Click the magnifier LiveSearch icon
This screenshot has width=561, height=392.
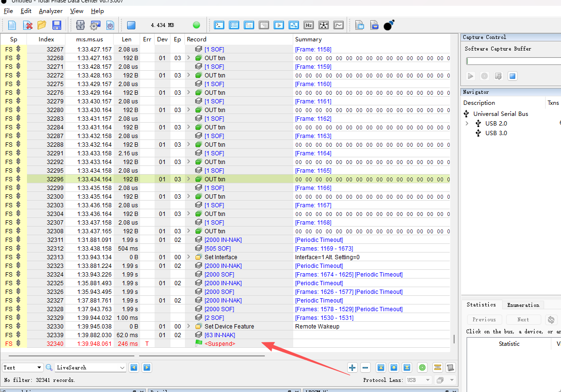click(x=50, y=367)
